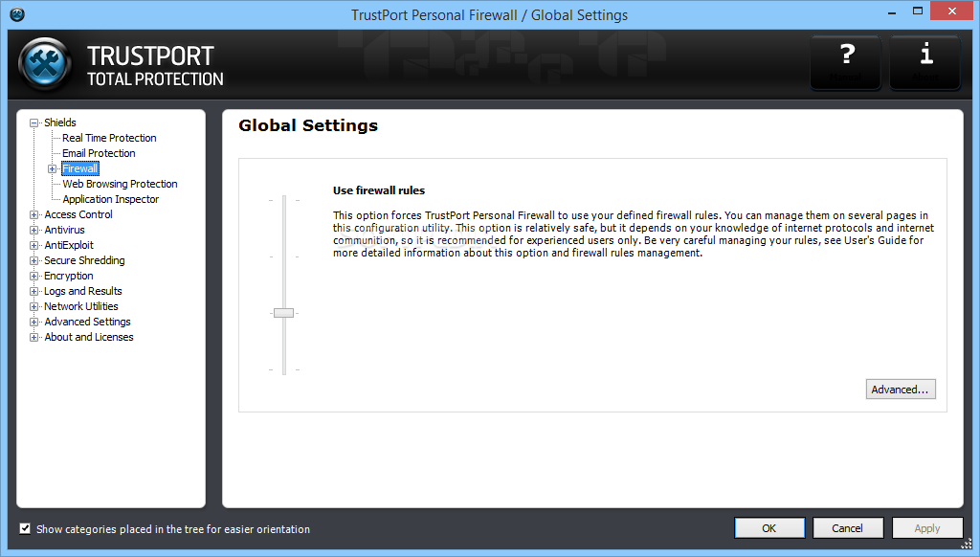This screenshot has width=980, height=557.
Task: Select the AntiExploit tree label
Action: (69, 245)
